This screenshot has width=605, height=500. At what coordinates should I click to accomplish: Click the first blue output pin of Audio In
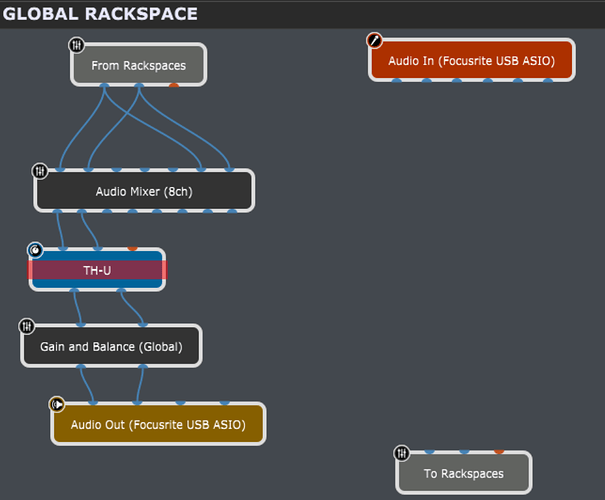point(397,81)
